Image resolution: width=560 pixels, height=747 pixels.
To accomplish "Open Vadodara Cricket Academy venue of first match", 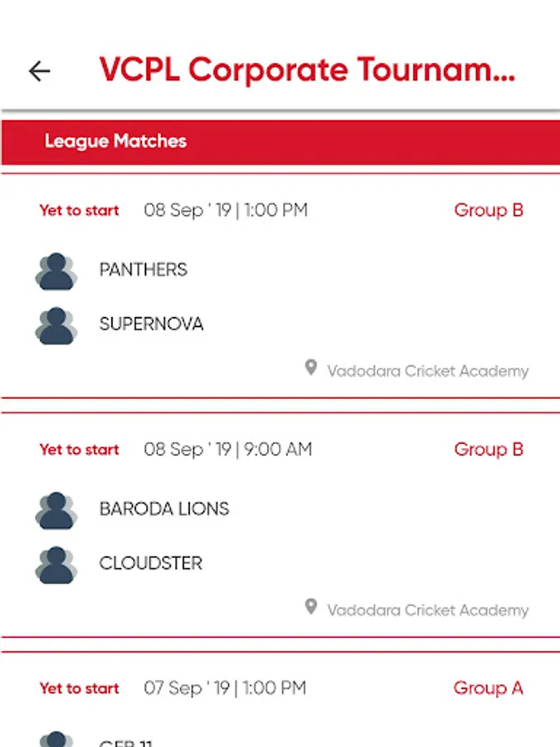I will pos(427,371).
